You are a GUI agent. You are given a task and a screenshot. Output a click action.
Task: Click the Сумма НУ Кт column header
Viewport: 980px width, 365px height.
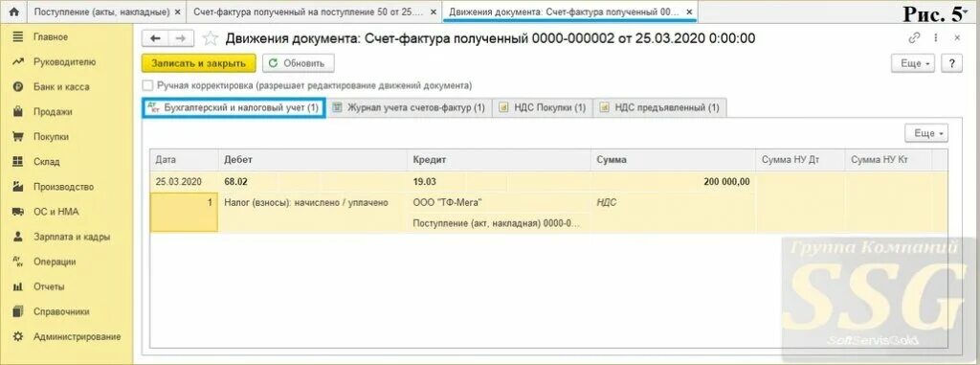[887, 160]
